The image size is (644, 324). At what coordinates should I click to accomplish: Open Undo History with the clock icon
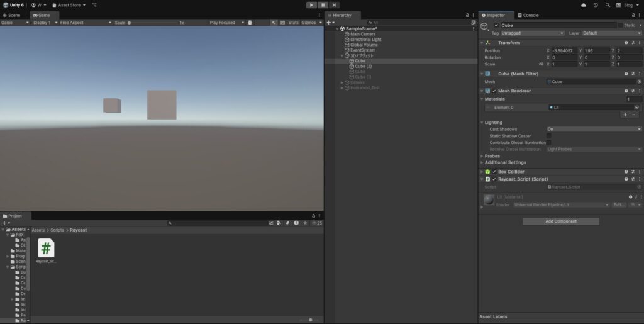(596, 5)
